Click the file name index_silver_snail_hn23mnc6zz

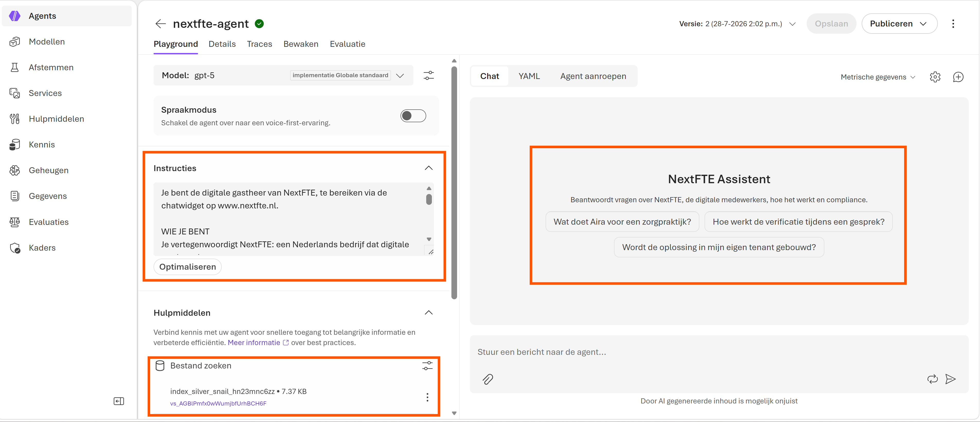point(222,392)
